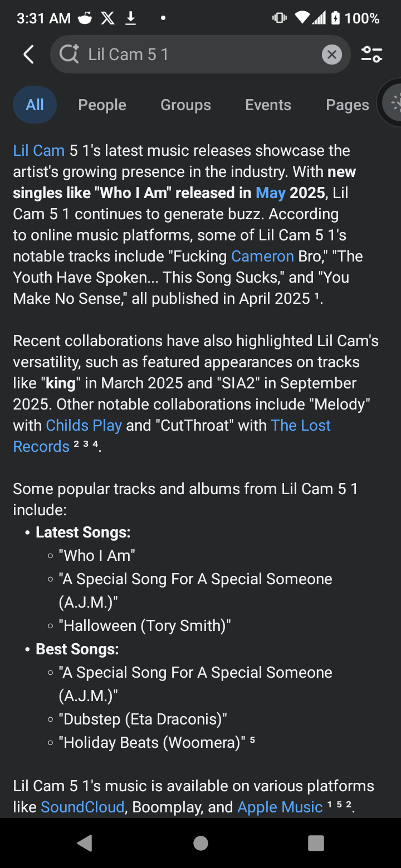Switch to the Groups tab
Screen dimensions: 401x868
[x=185, y=105]
